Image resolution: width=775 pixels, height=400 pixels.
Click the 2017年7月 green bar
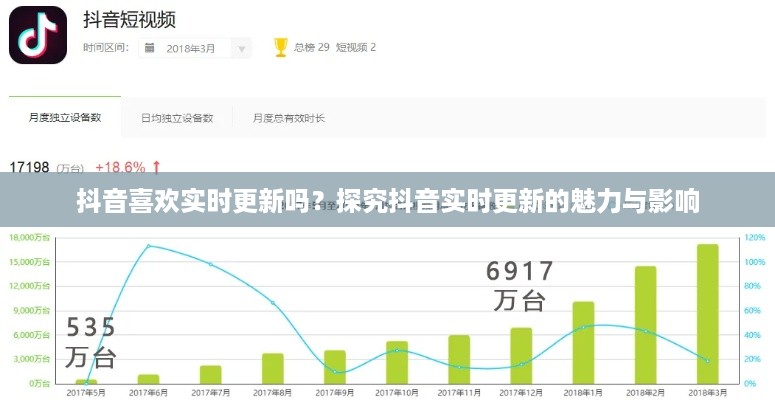click(211, 375)
